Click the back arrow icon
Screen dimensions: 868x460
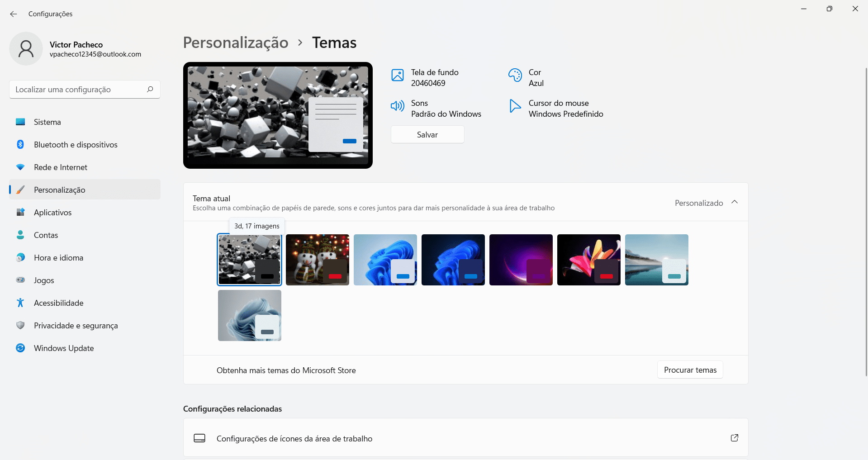pyautogui.click(x=13, y=14)
